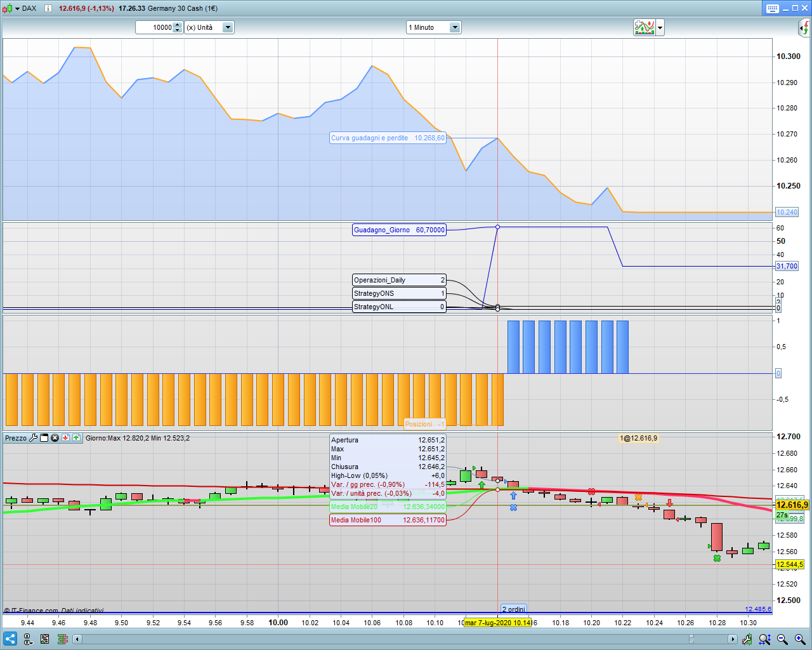Screen dimensions: 812x650
Task: Zoom in with the plus magnifier
Action: click(x=800, y=639)
